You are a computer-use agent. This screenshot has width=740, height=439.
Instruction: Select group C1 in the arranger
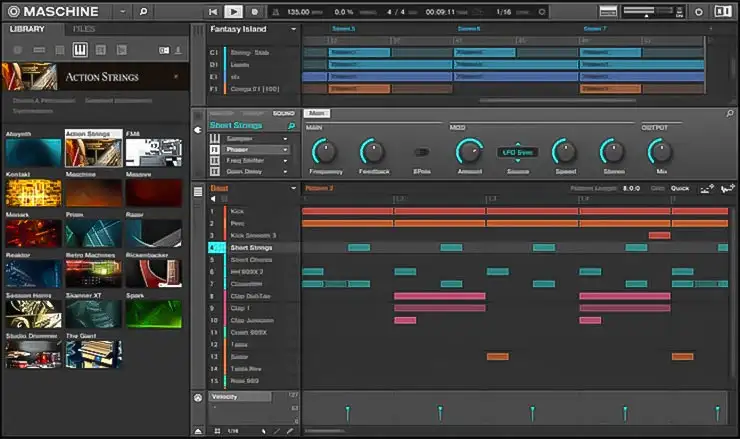[253, 52]
